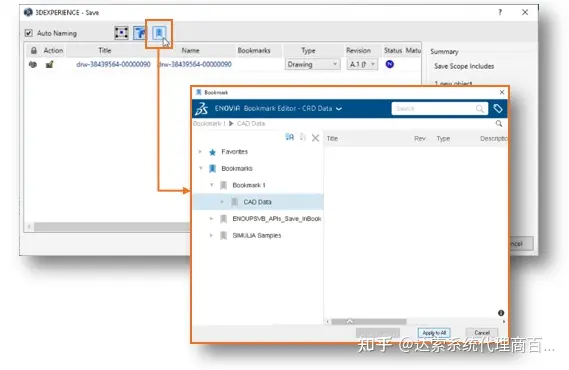Open the A.1 revision dropdown

(x=362, y=65)
